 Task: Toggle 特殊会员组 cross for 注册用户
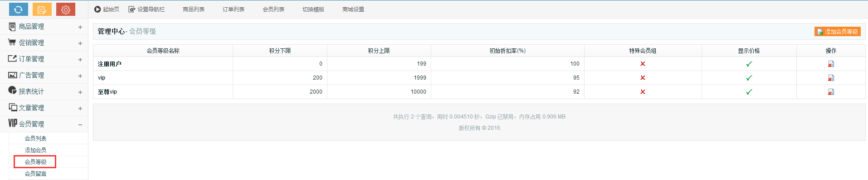click(x=643, y=64)
